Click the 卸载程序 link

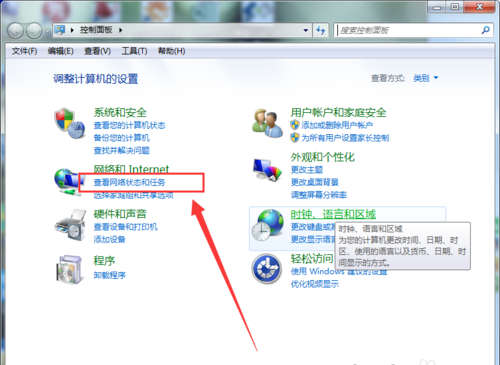pyautogui.click(x=109, y=275)
